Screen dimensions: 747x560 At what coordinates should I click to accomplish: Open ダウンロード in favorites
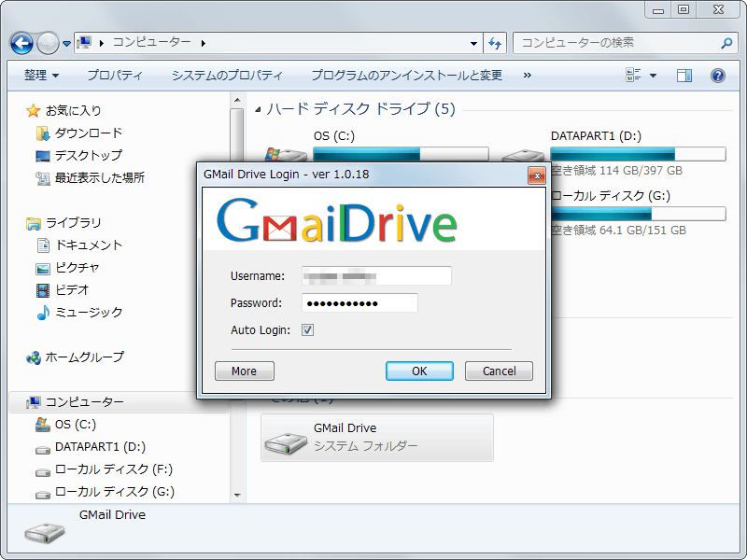click(x=89, y=133)
